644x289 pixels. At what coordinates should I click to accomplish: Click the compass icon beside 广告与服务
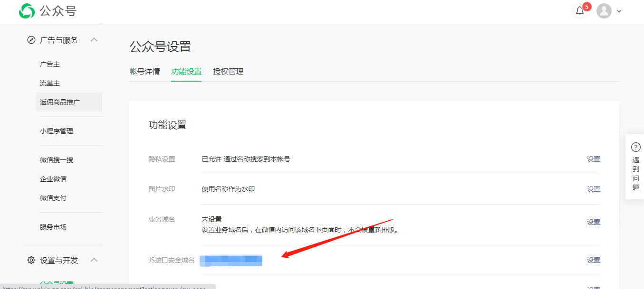[x=31, y=40]
